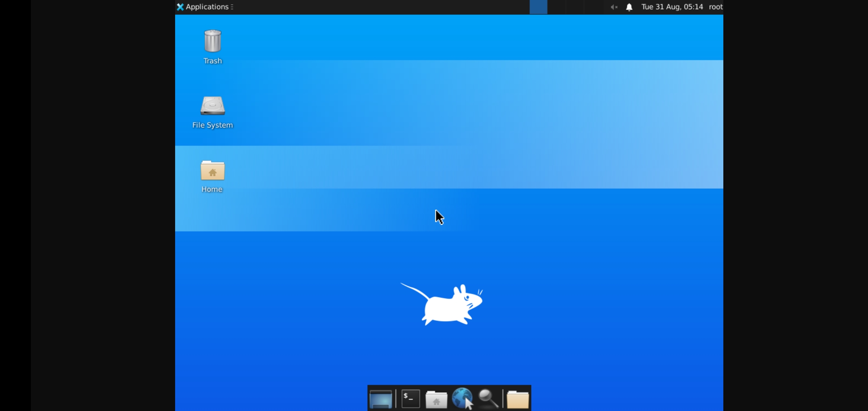Switch to the third workspace
Screen dimensions: 868x411
coord(575,7)
